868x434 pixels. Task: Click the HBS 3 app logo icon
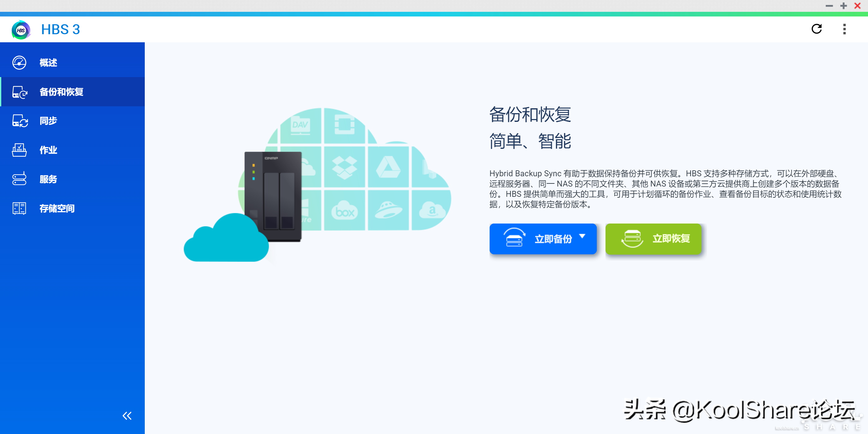pos(21,30)
